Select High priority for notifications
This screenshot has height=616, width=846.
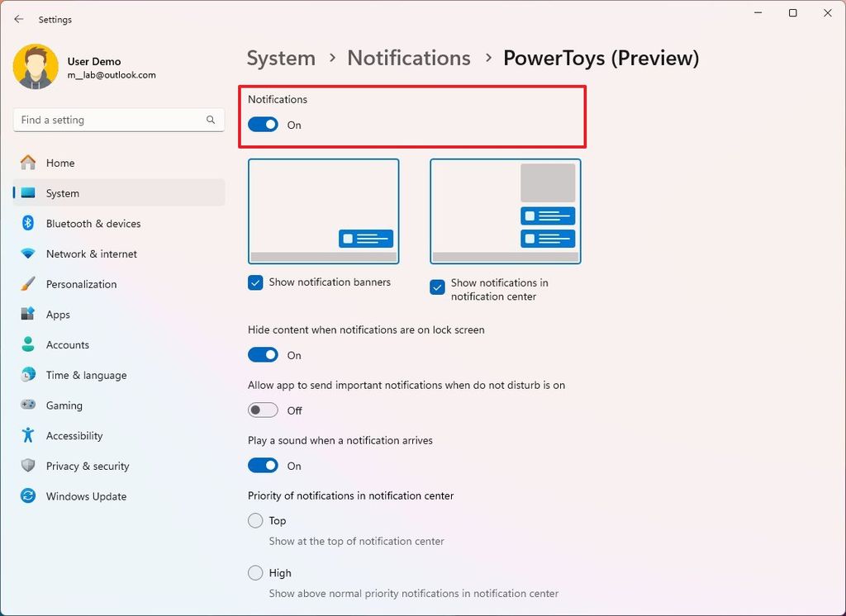click(256, 572)
